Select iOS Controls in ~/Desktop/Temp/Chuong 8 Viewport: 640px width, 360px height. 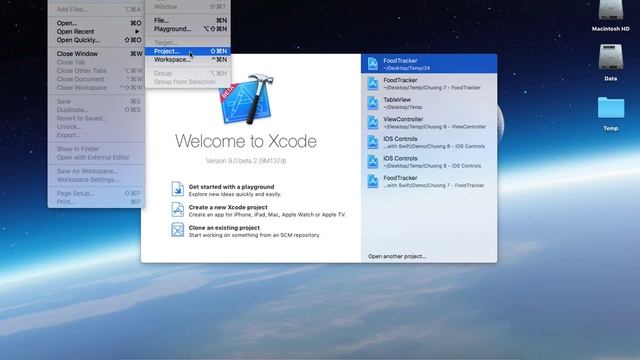[429, 162]
